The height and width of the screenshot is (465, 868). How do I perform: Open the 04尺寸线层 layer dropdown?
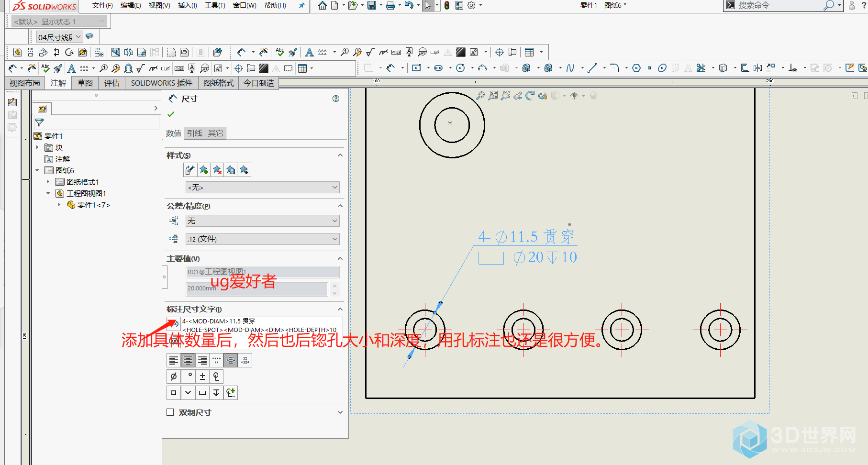[x=60, y=37]
